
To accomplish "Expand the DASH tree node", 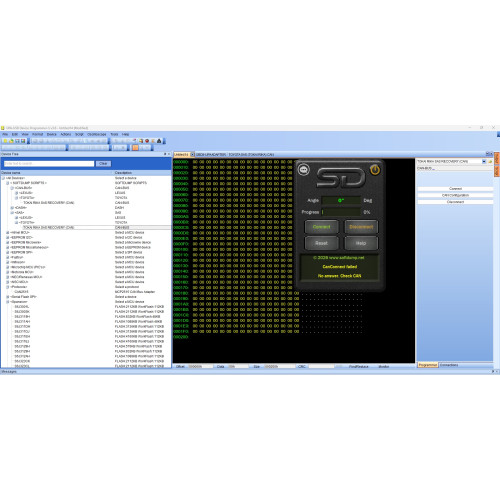I will (12, 208).
